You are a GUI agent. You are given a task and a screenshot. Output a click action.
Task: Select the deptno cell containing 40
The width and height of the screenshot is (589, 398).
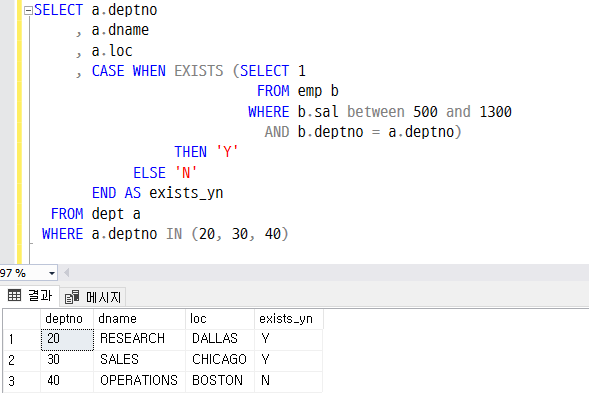[x=67, y=381]
